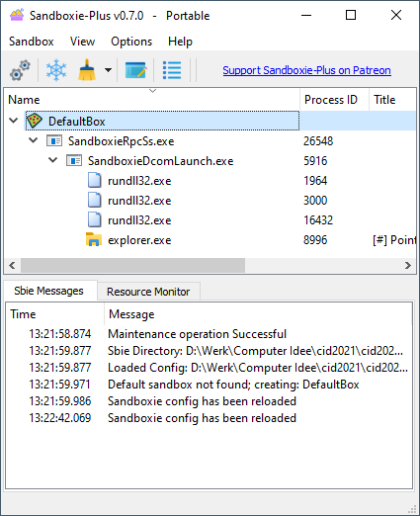
Task: Sort by the Process ID column header
Action: coord(334,100)
